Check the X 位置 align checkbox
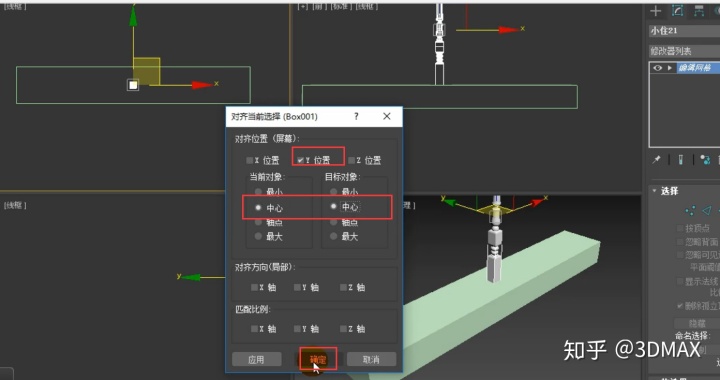This screenshot has width=720, height=380. click(x=250, y=160)
